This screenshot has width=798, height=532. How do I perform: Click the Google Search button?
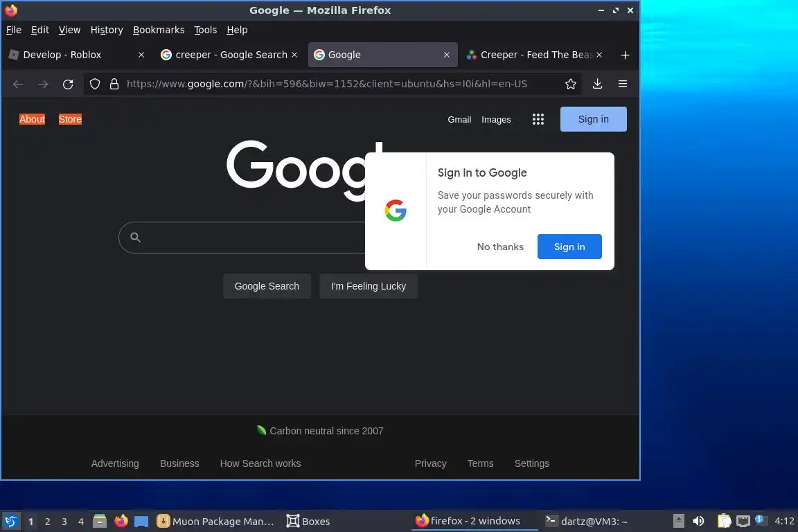[267, 286]
